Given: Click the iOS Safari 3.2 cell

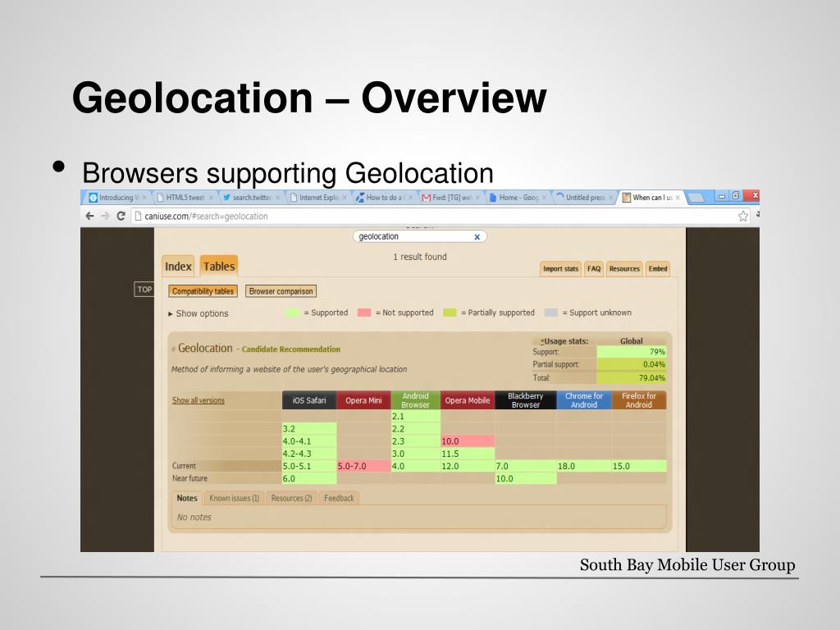Looking at the screenshot, I should [x=309, y=429].
